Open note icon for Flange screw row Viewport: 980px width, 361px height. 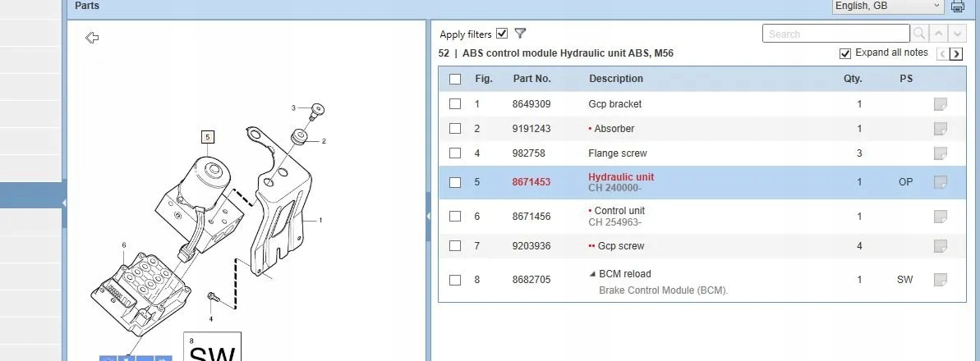[940, 153]
